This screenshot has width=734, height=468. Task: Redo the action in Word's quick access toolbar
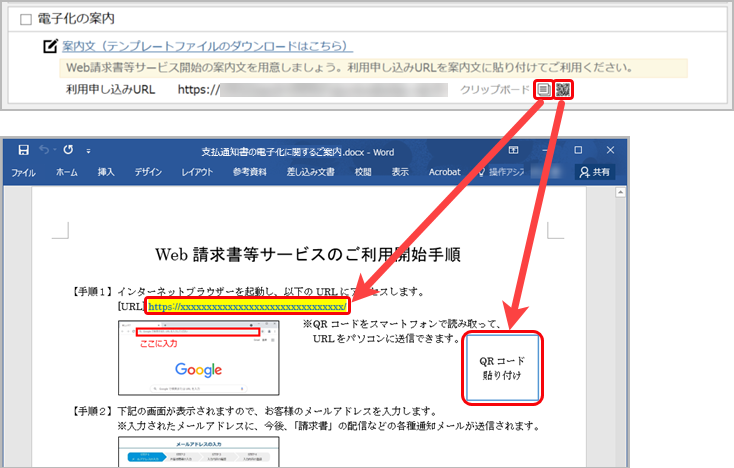point(68,150)
